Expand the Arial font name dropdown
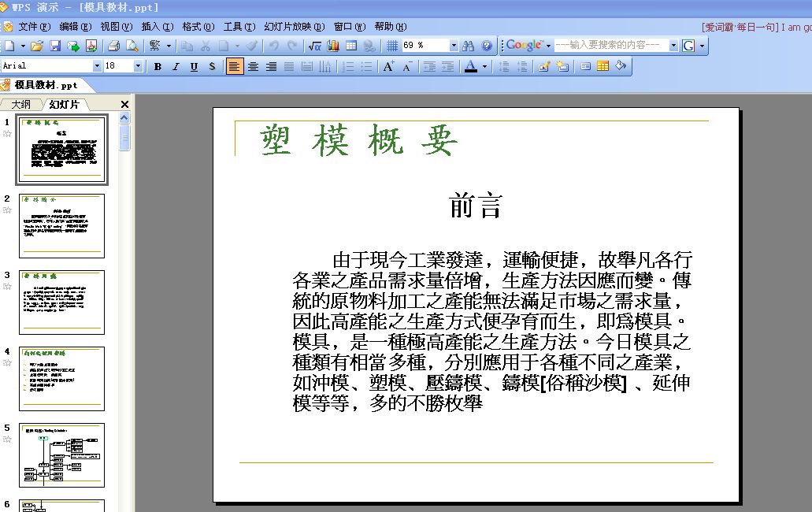This screenshot has height=512, width=812. point(97,66)
